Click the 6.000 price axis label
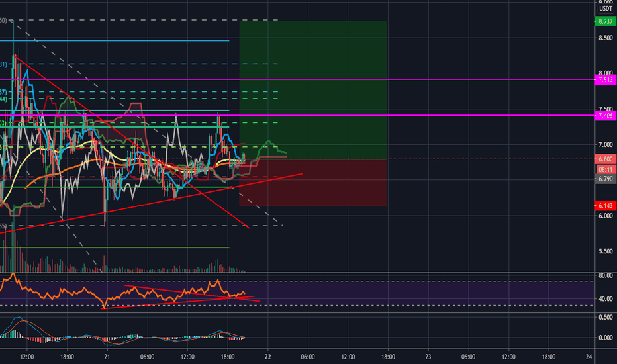 pyautogui.click(x=606, y=216)
